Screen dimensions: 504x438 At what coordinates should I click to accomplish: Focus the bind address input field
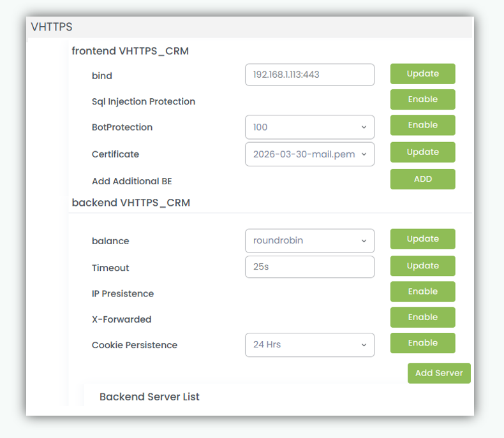coord(309,75)
